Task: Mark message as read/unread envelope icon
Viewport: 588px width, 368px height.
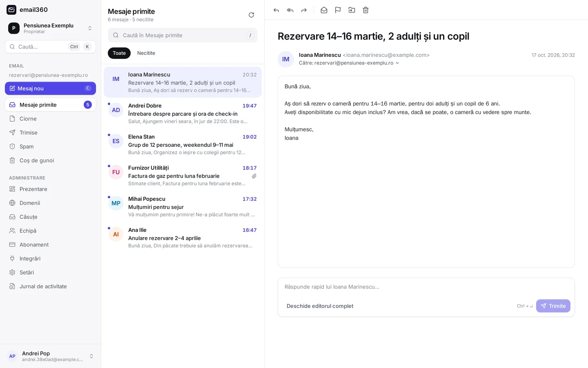Action: pyautogui.click(x=324, y=10)
